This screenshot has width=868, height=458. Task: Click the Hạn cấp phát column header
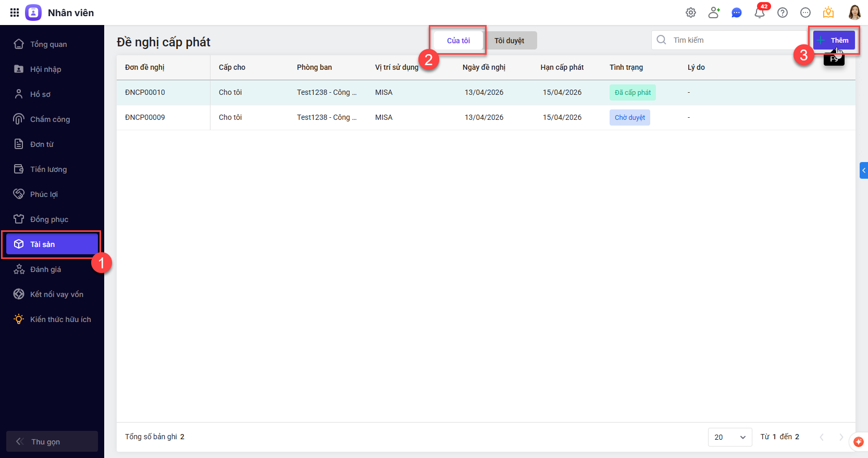click(x=562, y=67)
